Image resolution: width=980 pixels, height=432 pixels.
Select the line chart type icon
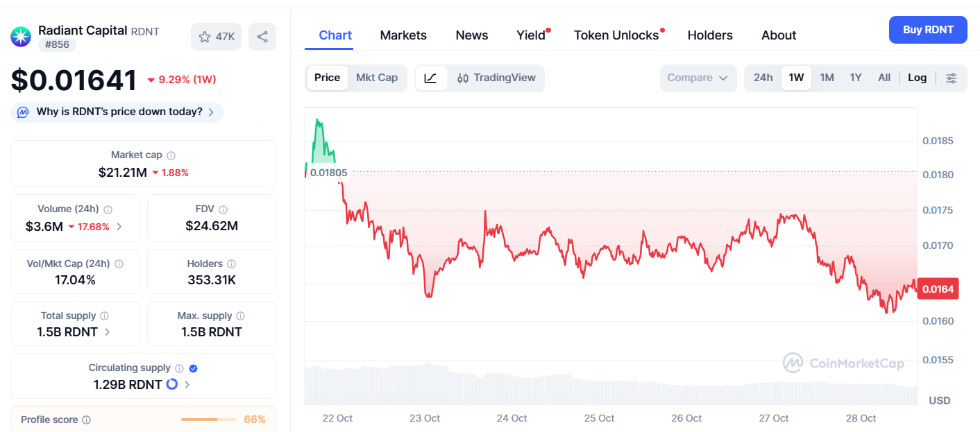pyautogui.click(x=430, y=78)
